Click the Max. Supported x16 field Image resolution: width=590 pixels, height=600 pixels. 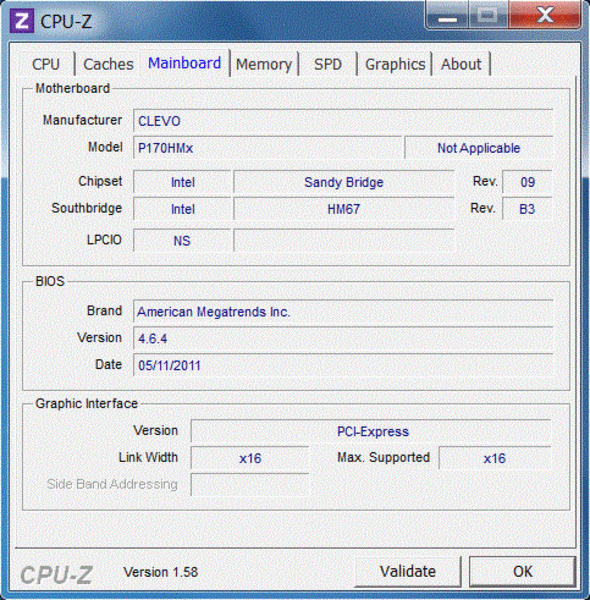pos(495,458)
